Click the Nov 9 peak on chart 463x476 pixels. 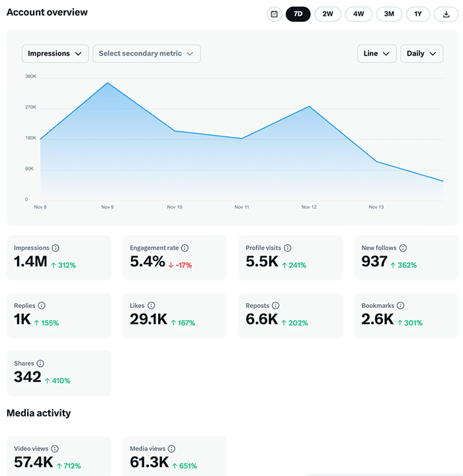tap(107, 83)
